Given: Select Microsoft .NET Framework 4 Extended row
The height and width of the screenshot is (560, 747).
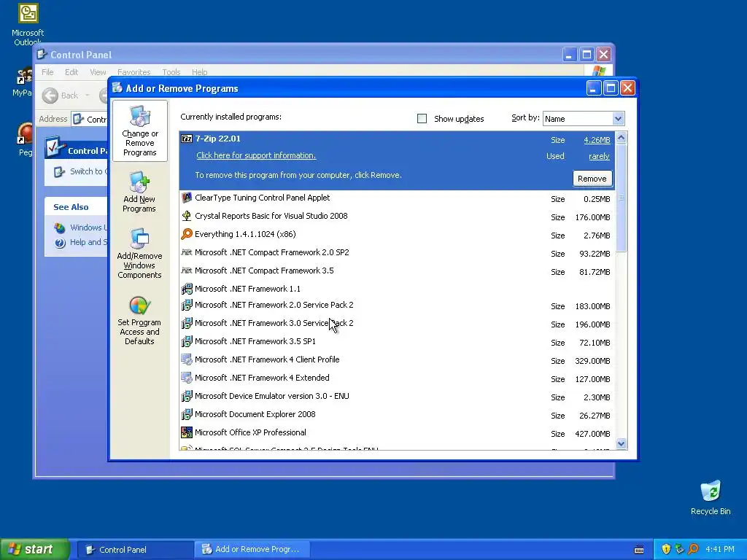Looking at the screenshot, I should click(x=398, y=378).
